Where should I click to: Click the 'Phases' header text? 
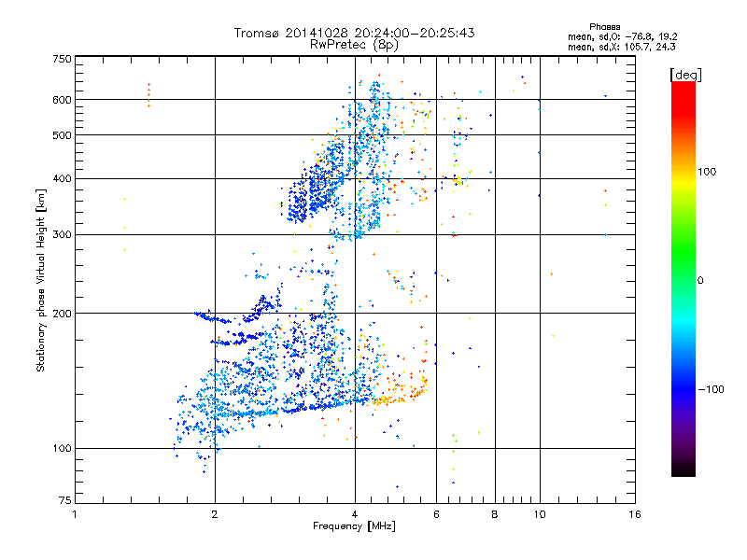(x=604, y=27)
